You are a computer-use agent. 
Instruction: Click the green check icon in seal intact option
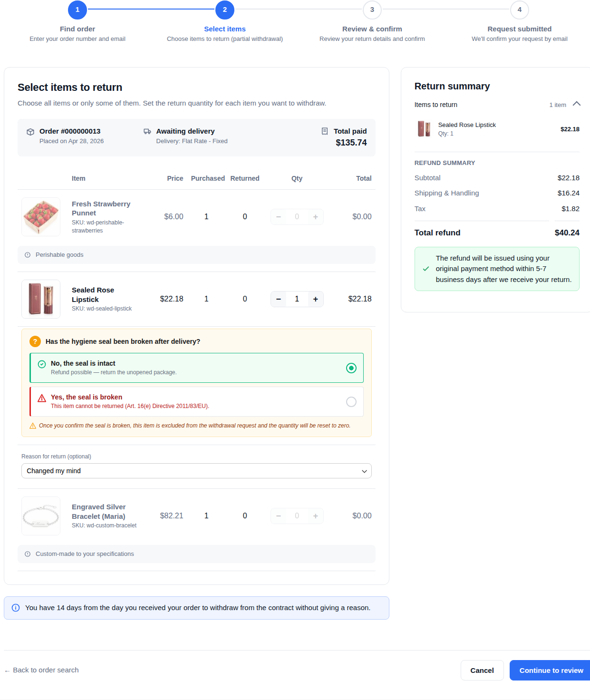pyautogui.click(x=42, y=364)
